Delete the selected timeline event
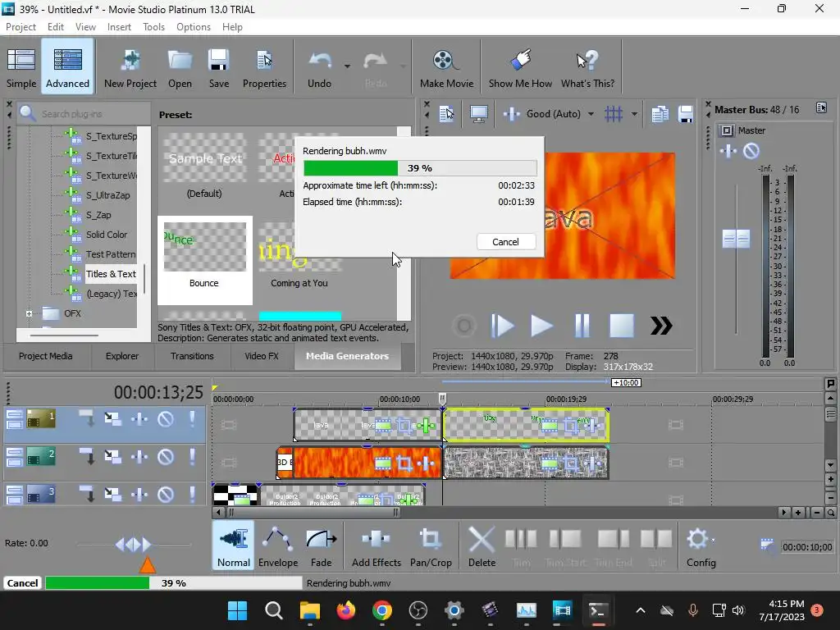The image size is (840, 630). coord(482,546)
